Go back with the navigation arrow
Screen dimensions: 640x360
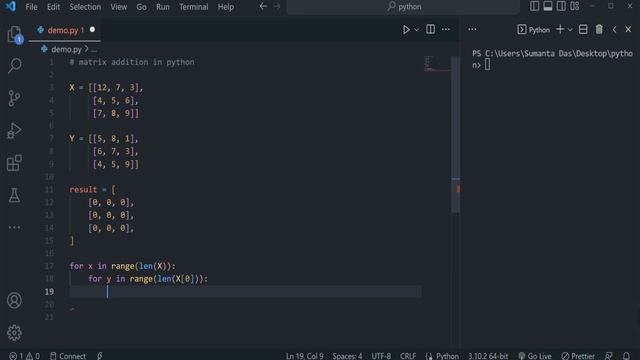pos(263,7)
